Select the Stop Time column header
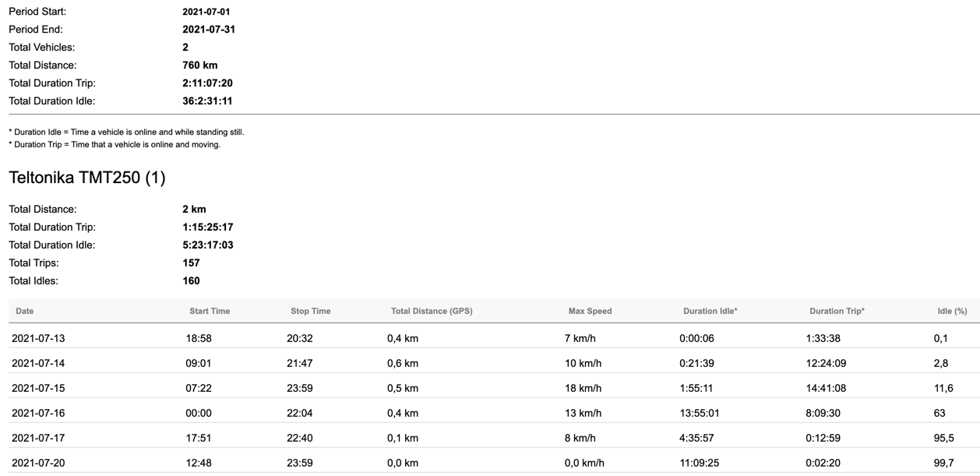 tap(310, 311)
